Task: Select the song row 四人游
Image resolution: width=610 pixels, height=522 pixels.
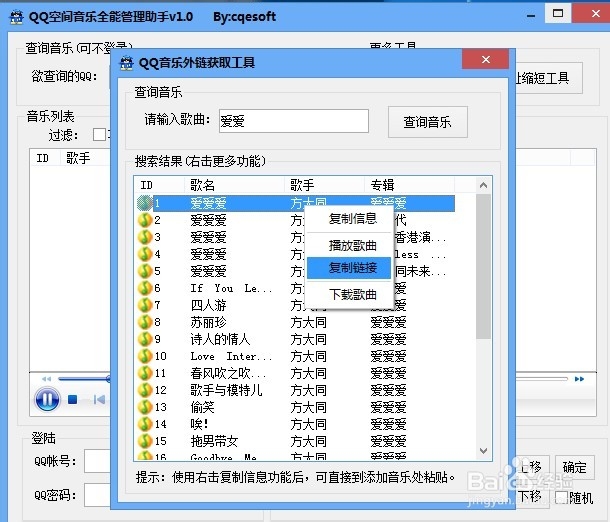Action: (296, 305)
